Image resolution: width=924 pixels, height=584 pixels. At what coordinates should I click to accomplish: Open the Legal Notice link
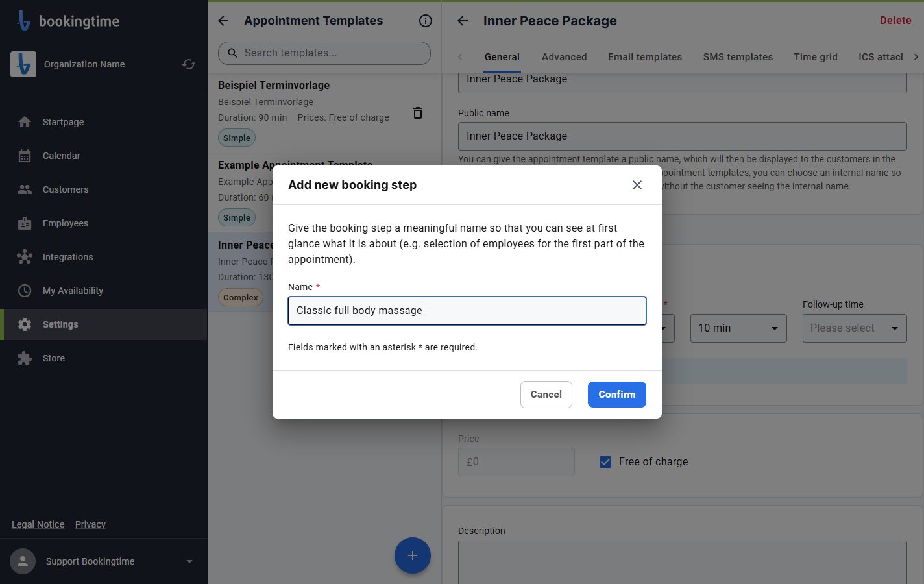[38, 524]
